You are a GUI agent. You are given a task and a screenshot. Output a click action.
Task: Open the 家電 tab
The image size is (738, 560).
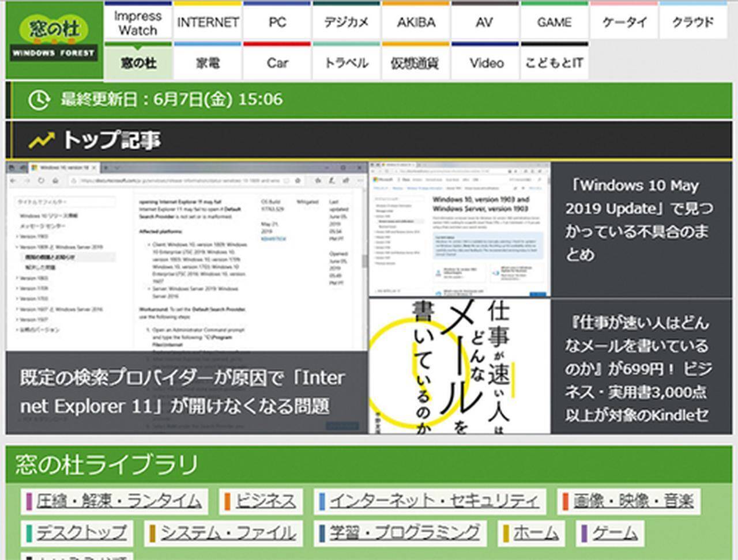(x=208, y=62)
